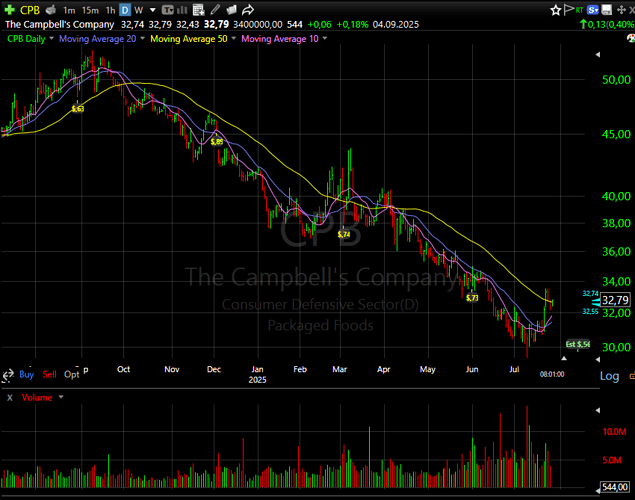
Task: Click the color palette icon
Action: [x=631, y=38]
